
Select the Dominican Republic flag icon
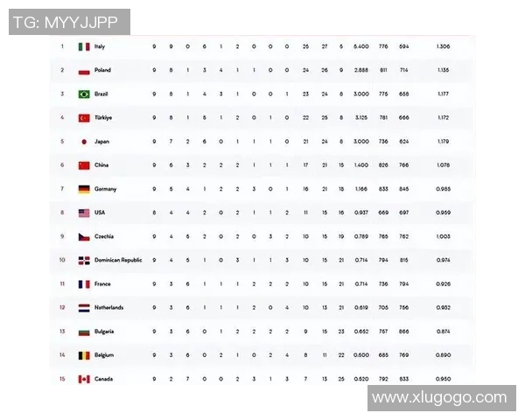(84, 260)
